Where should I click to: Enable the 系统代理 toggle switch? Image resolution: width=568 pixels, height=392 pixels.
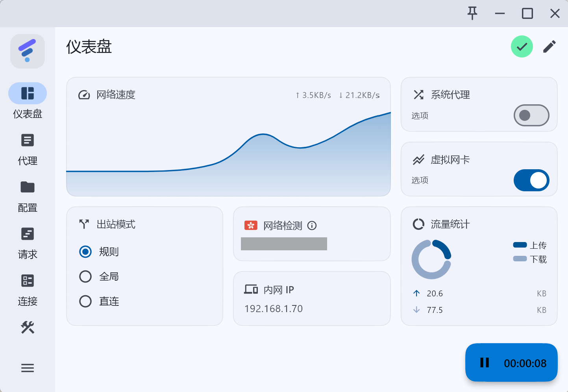[x=531, y=115]
